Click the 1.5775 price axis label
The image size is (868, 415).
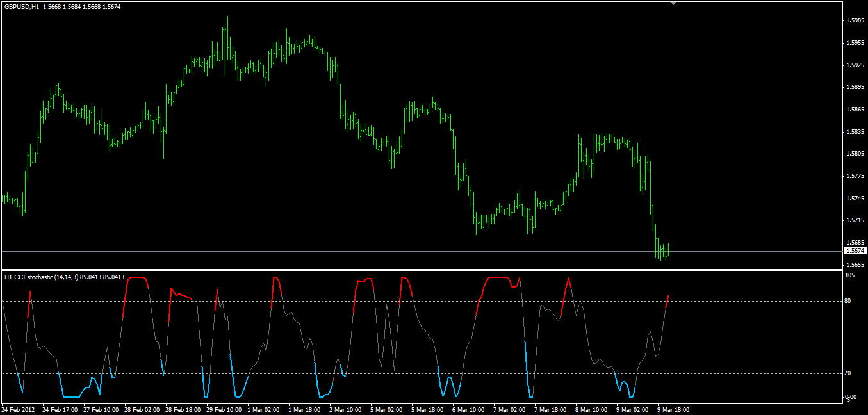[x=855, y=175]
